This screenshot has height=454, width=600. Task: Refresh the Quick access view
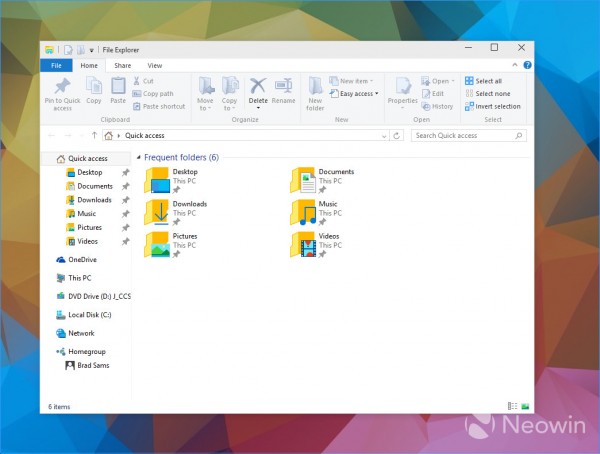pos(401,135)
